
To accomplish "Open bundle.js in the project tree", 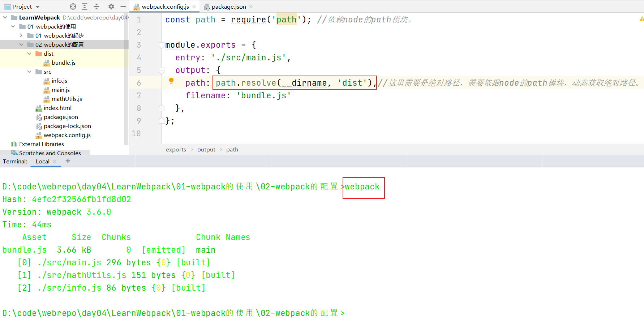I will click(64, 63).
